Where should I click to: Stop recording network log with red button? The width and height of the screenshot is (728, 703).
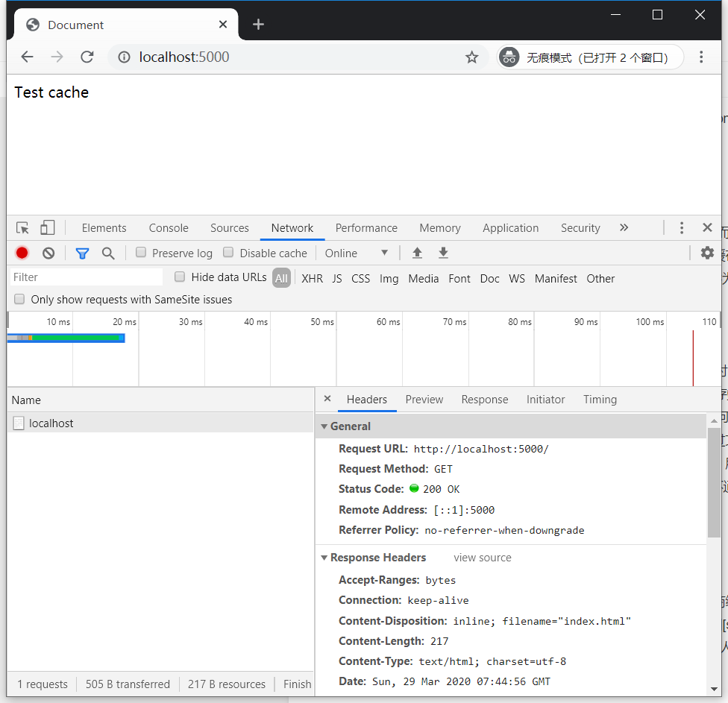click(22, 253)
